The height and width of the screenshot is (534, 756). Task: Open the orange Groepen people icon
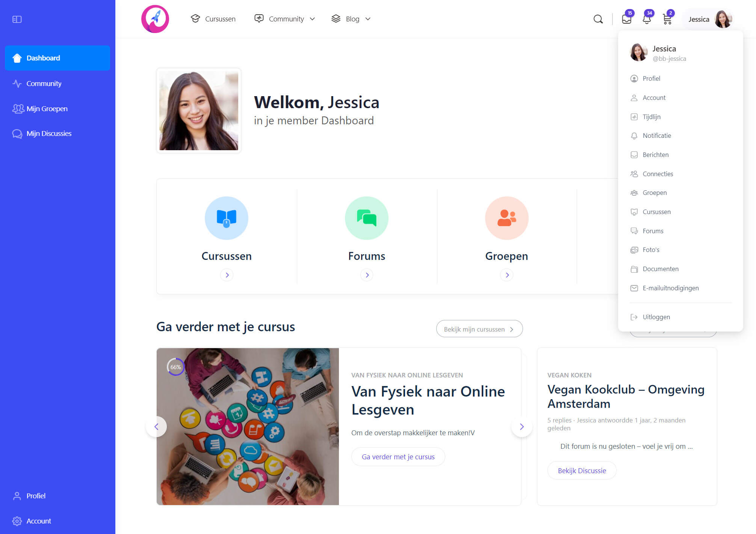pos(507,218)
